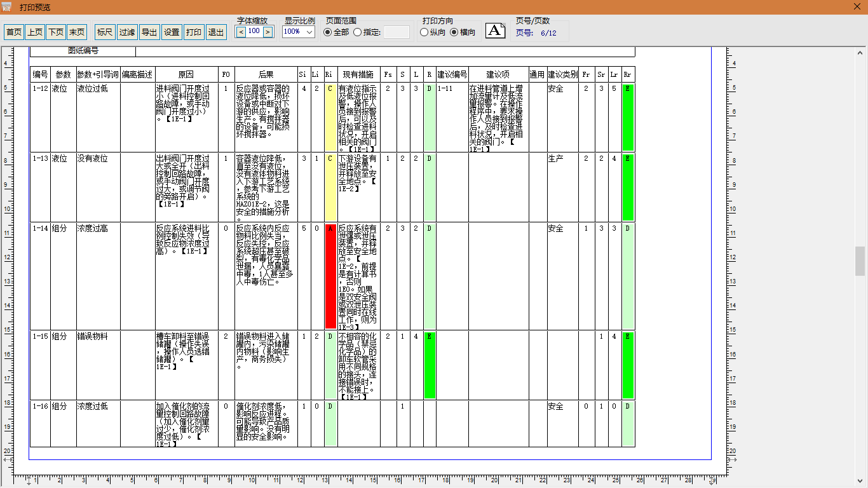Click the 打印 print button

coord(194,32)
